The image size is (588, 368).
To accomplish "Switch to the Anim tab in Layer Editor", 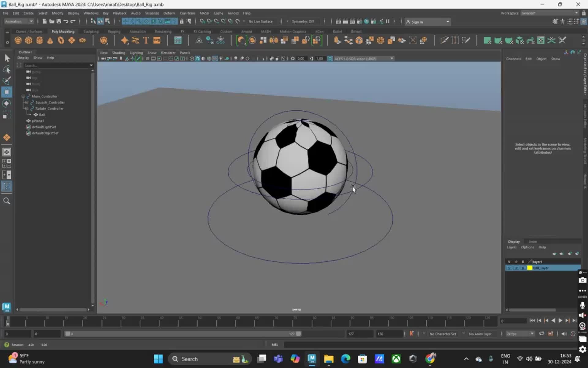I will pyautogui.click(x=533, y=241).
